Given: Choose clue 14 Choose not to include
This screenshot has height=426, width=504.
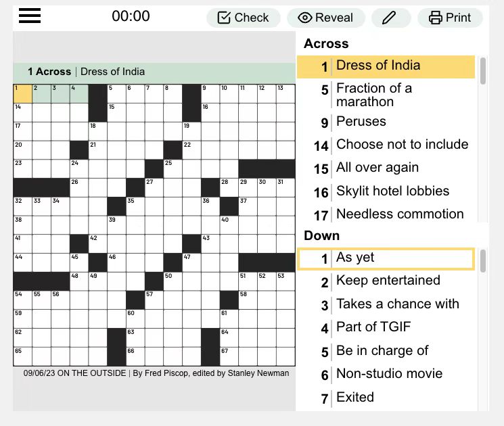Looking at the screenshot, I should [386, 145].
